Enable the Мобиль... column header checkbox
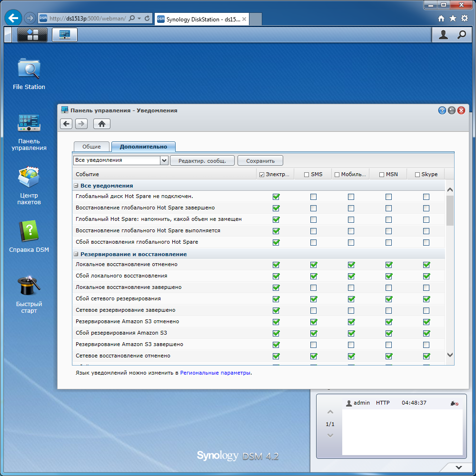 coord(337,175)
